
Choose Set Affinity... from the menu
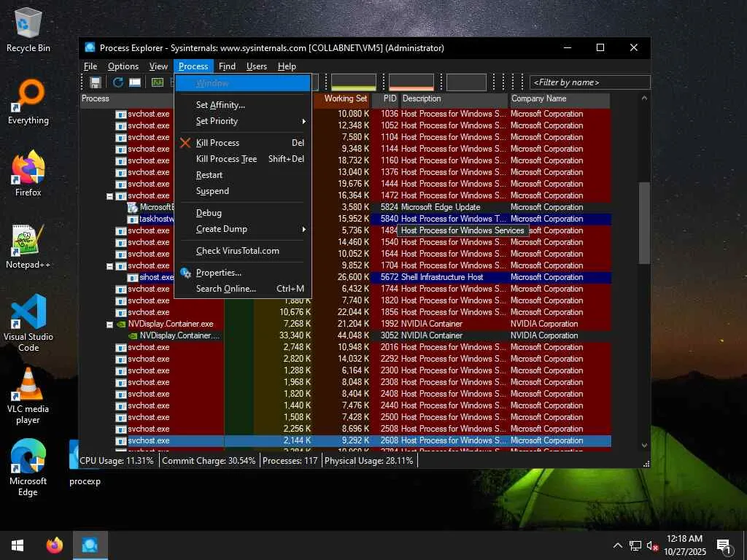pyautogui.click(x=243, y=105)
